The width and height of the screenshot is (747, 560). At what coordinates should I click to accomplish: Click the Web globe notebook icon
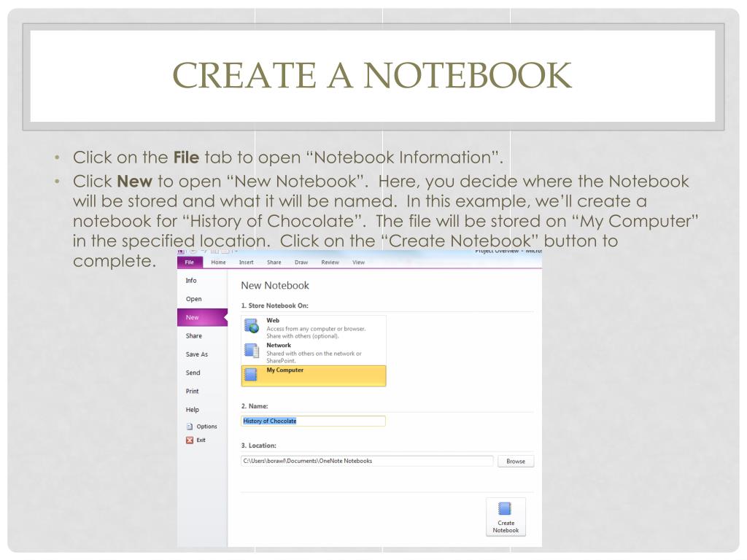coord(252,326)
